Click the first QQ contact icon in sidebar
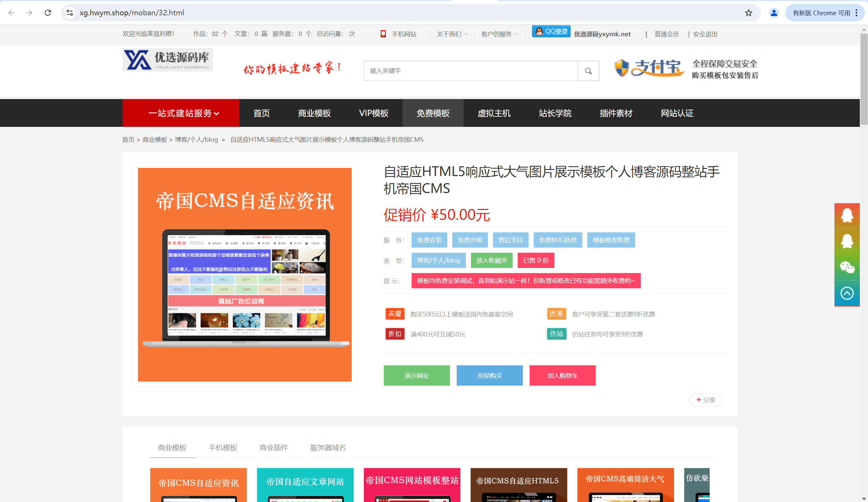 coord(847,216)
